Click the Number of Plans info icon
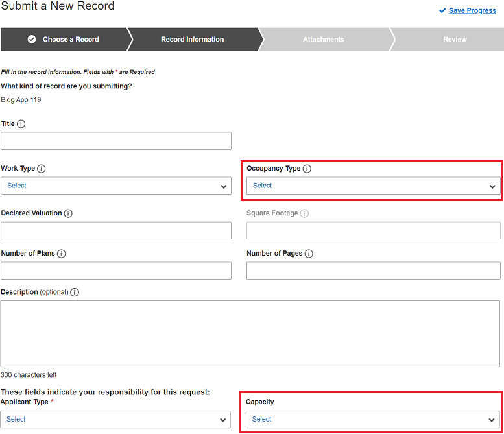 pyautogui.click(x=62, y=254)
